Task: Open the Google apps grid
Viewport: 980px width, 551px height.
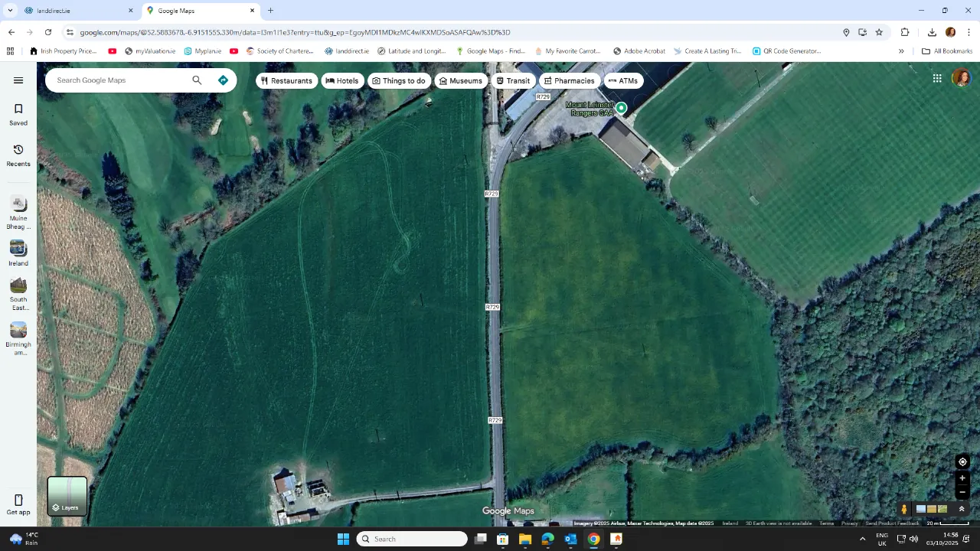Action: pyautogui.click(x=936, y=77)
